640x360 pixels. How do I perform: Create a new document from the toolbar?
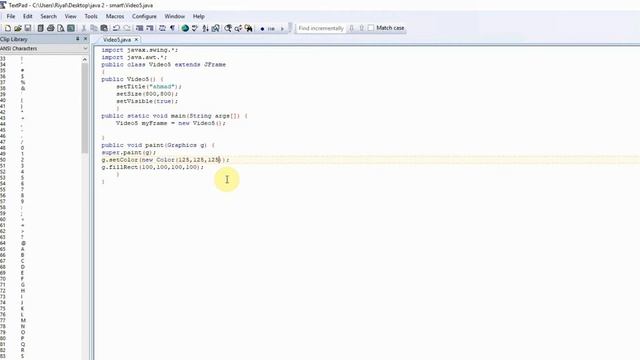7,28
